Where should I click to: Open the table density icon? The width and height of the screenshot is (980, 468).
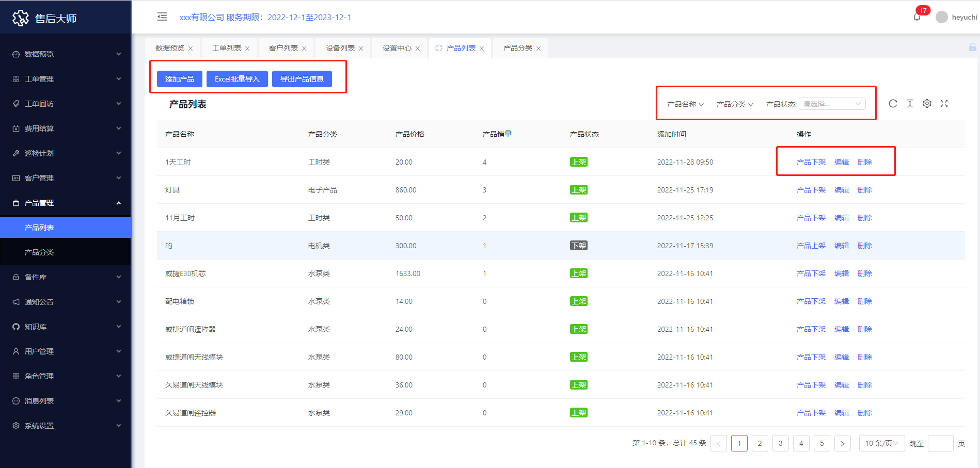point(910,104)
